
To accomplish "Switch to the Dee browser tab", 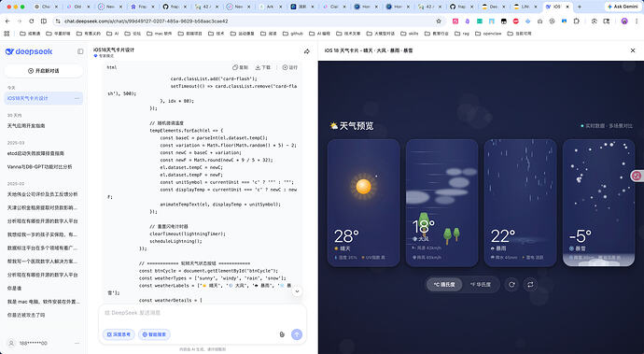I will 493,7.
